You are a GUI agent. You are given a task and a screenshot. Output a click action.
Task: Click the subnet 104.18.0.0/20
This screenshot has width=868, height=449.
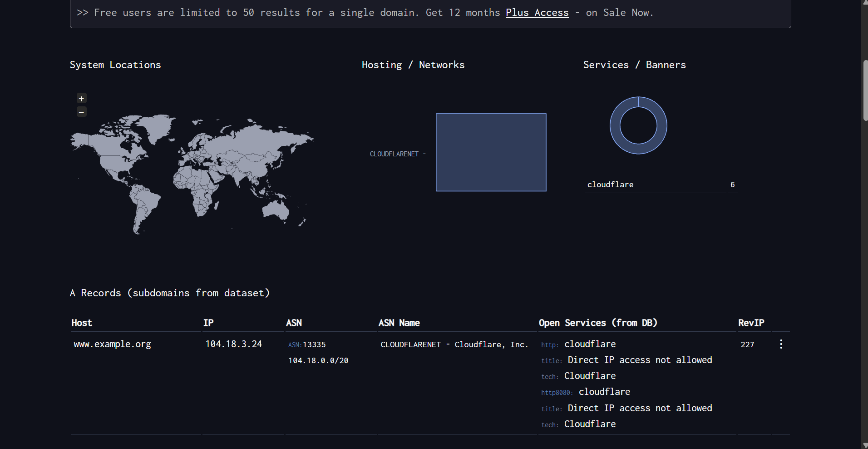(318, 361)
